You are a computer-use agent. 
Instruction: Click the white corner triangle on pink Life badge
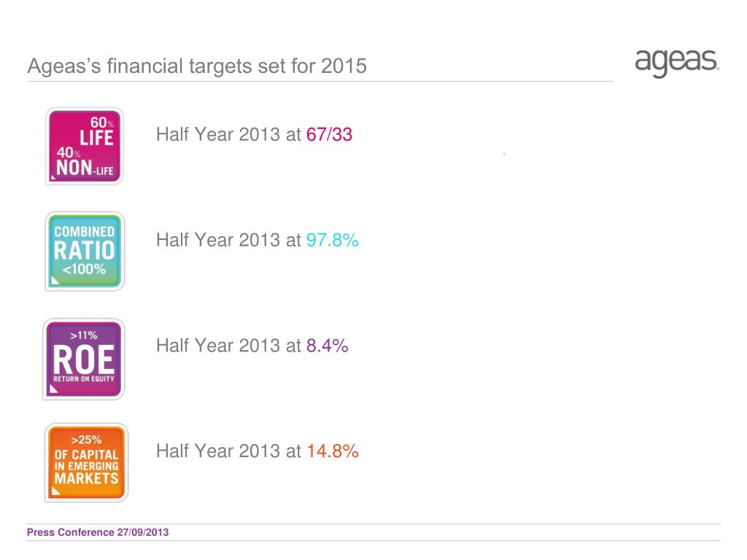point(53,178)
